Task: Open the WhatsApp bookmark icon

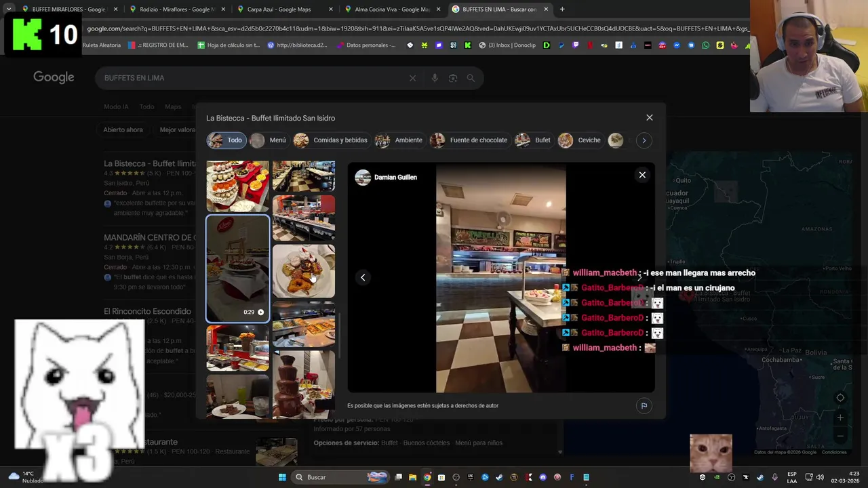Action: tap(706, 45)
